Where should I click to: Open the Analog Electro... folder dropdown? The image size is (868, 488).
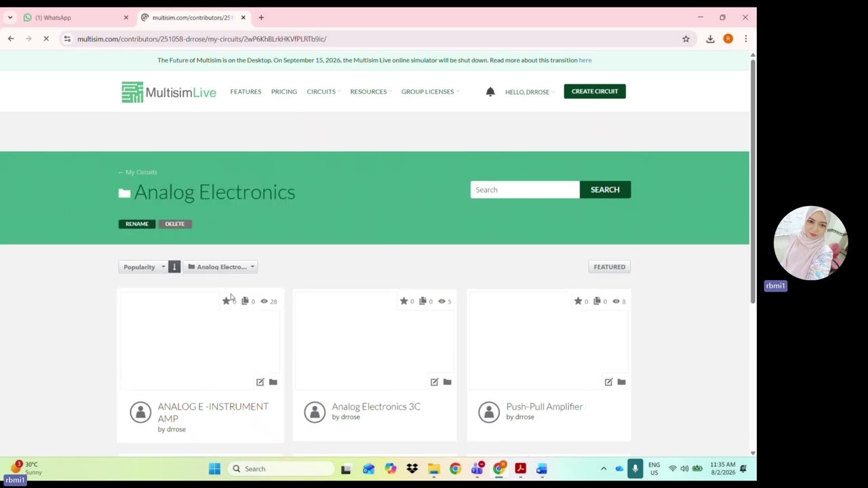(x=220, y=267)
